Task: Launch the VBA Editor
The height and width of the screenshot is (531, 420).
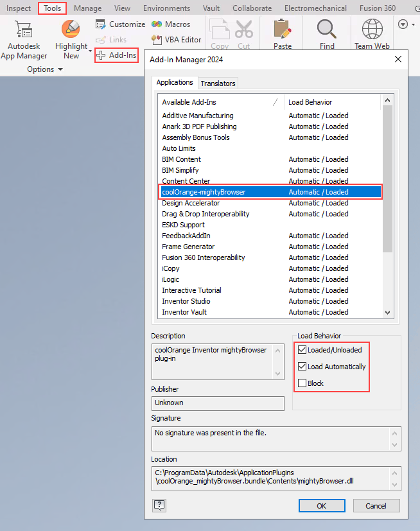Action: 176,40
